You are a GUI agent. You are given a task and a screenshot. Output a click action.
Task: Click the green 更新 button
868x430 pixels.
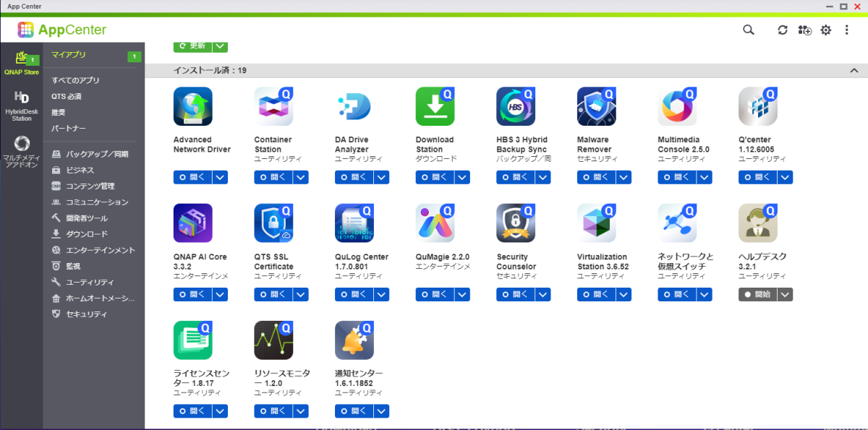coord(192,46)
